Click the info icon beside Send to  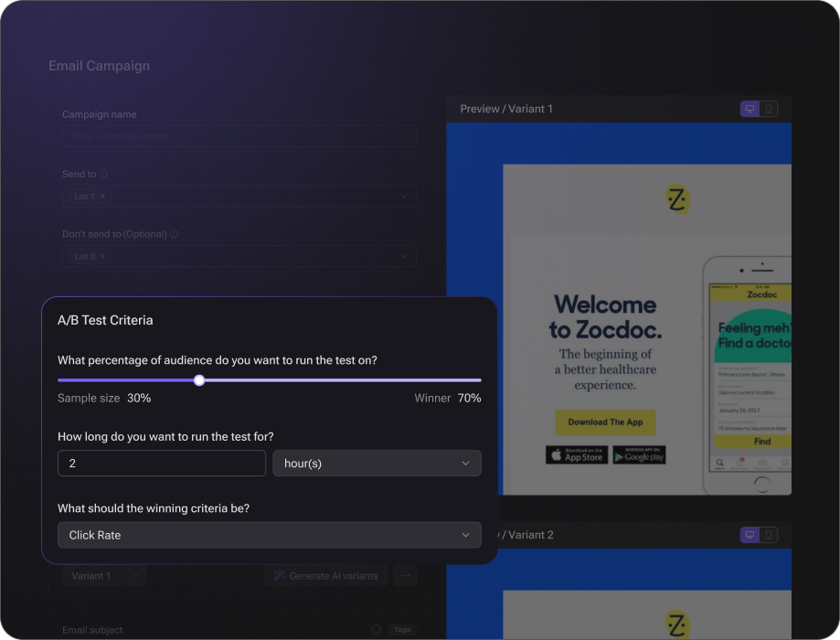[x=103, y=174]
